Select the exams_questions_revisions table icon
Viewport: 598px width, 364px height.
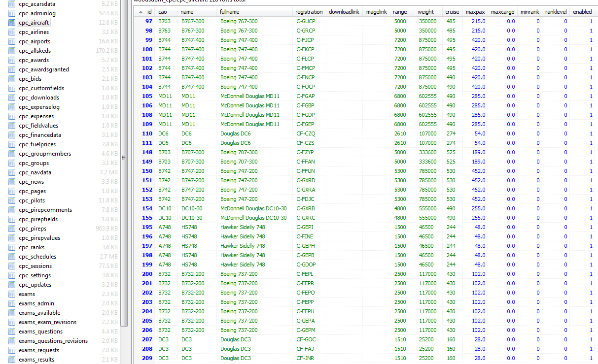pos(12,341)
